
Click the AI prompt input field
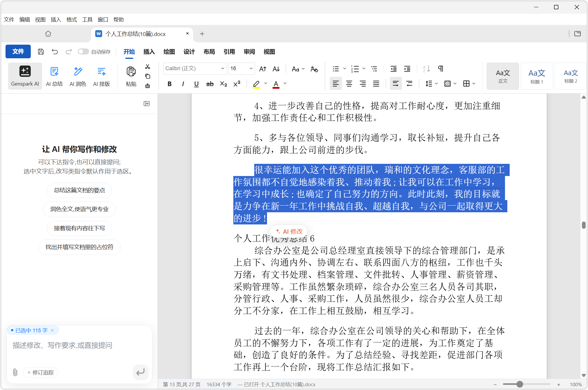pyautogui.click(x=79, y=346)
